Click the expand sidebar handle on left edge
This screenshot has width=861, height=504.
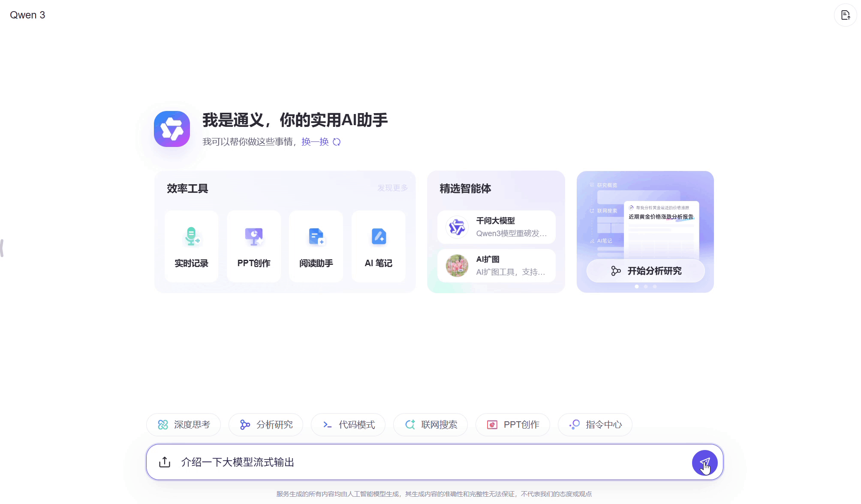coord(2,248)
